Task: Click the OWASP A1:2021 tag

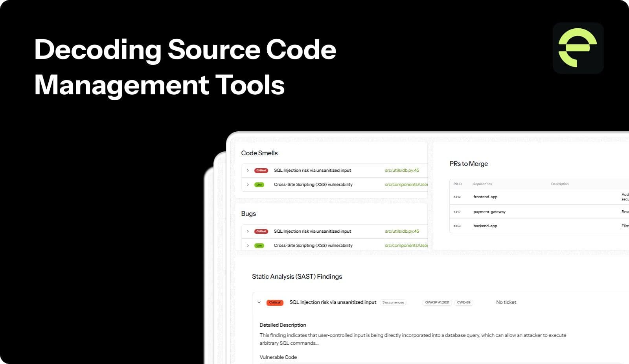Action: (x=437, y=303)
